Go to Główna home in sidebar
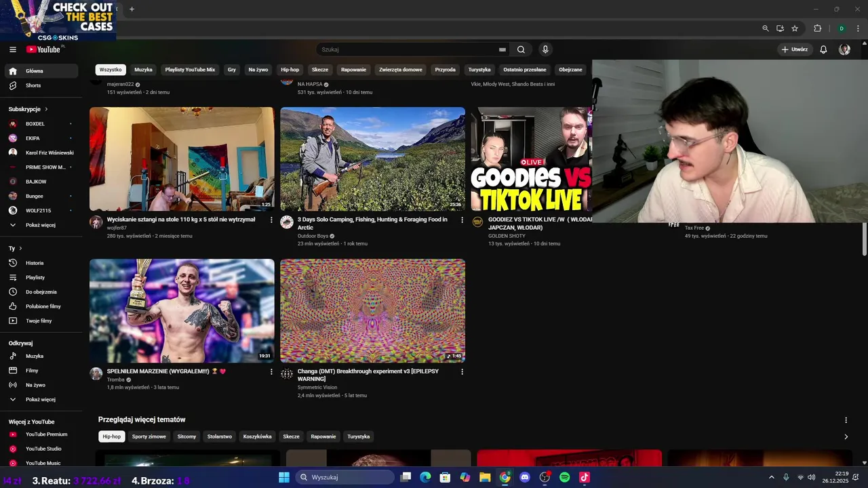Viewport: 868px width, 488px height. click(x=41, y=71)
